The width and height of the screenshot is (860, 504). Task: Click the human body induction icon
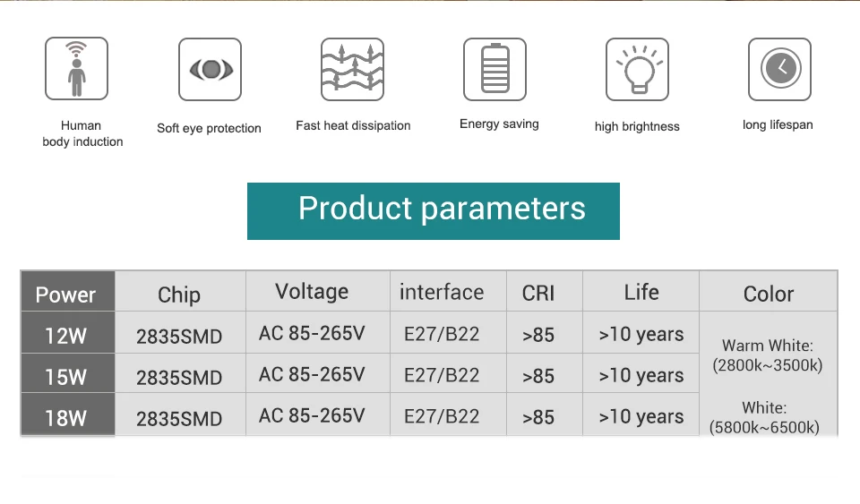coord(76,69)
